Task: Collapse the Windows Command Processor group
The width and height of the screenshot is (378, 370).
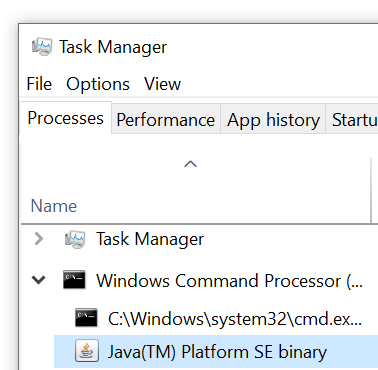Action: click(38, 280)
